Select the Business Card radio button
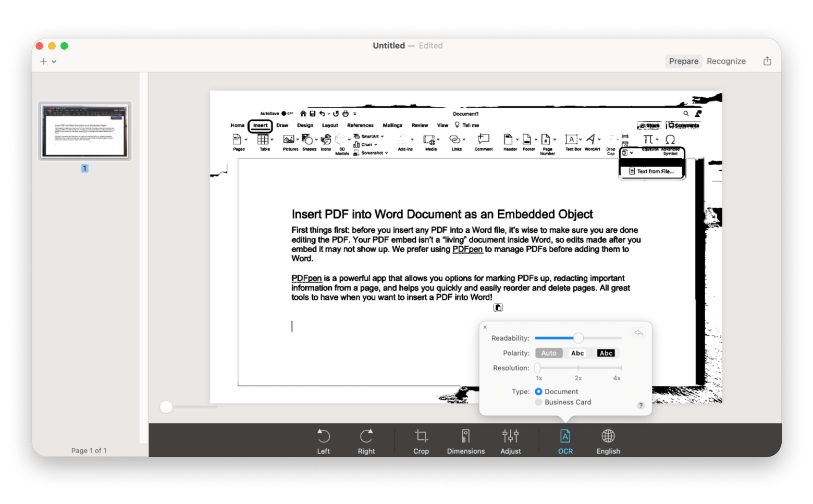813x504 pixels. 538,402
